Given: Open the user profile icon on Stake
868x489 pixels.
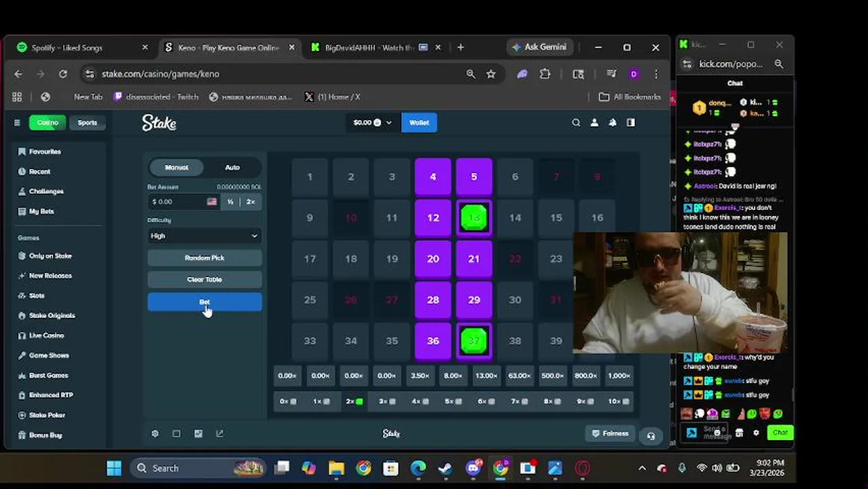Looking at the screenshot, I should pos(594,123).
